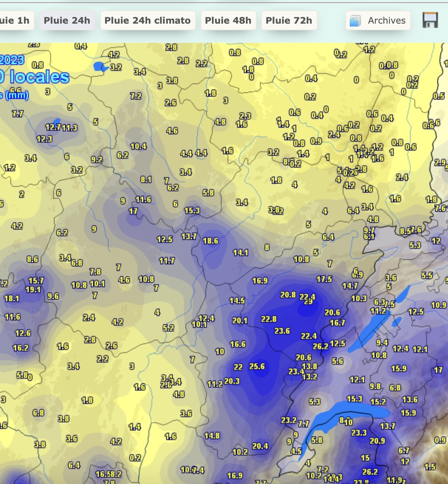Click the 14.1 station label
This screenshot has width=448, height=484.
(240, 253)
